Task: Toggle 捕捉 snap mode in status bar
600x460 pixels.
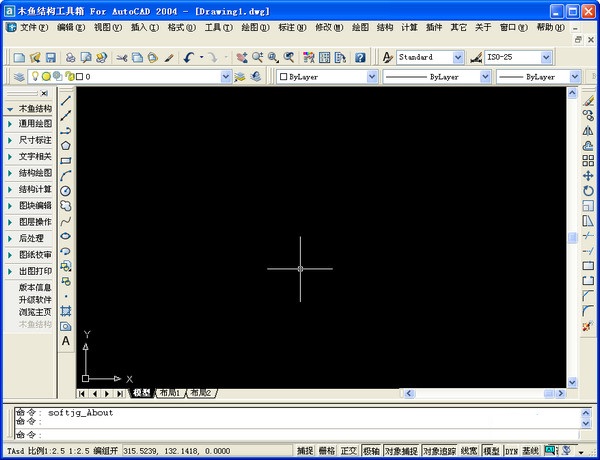Action: pyautogui.click(x=305, y=451)
